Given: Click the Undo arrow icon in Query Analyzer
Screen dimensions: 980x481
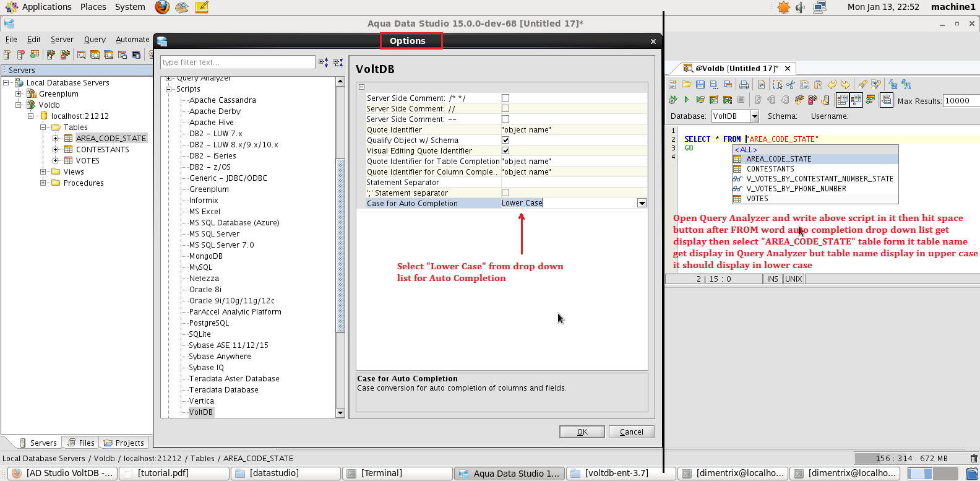Looking at the screenshot, I should point(832,85).
